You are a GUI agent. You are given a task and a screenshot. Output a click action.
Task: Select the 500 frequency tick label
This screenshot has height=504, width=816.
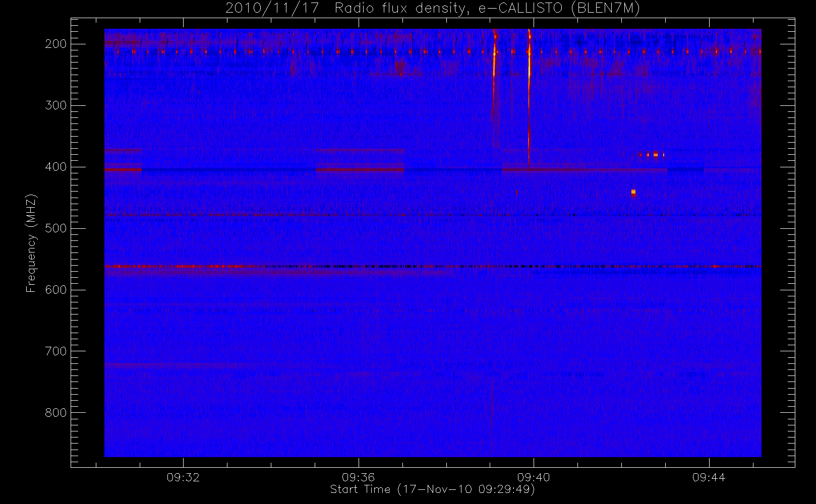(56, 228)
